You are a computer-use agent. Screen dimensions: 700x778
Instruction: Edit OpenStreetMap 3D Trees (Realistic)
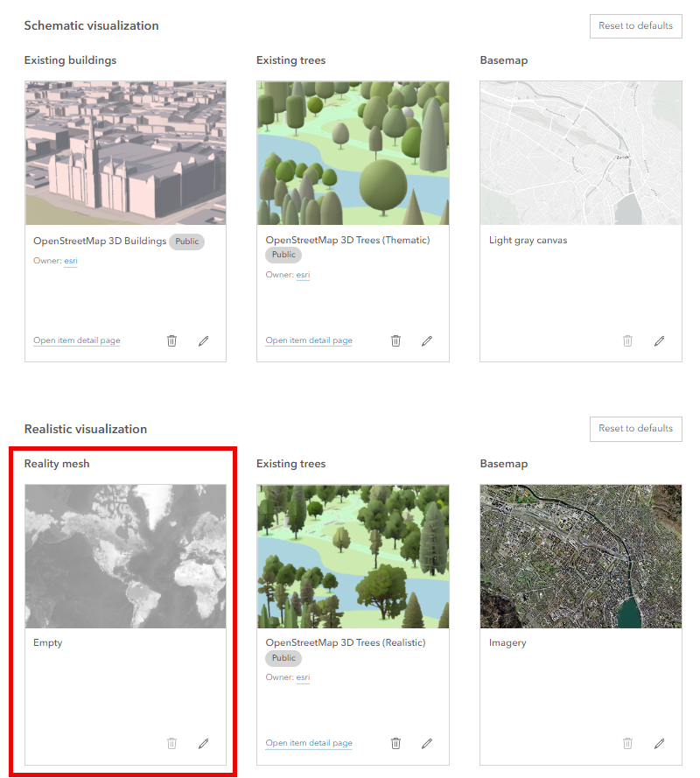pos(427,743)
